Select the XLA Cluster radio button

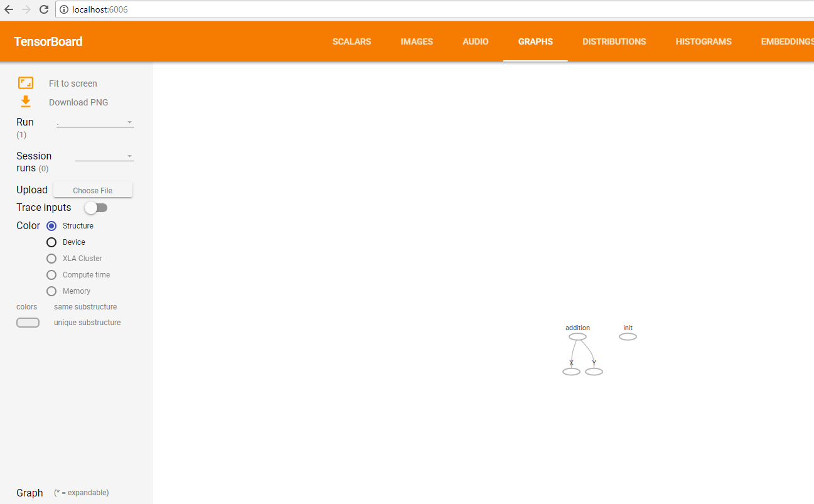pos(51,259)
